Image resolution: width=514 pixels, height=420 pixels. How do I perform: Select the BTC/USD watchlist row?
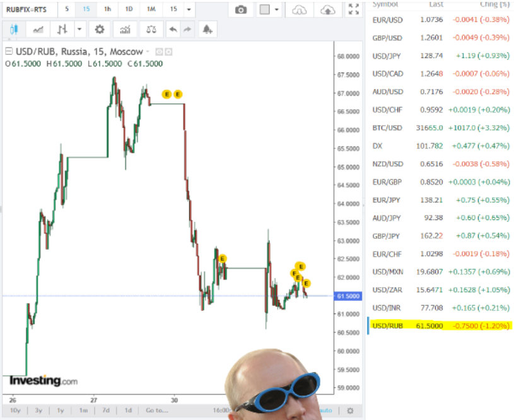click(x=440, y=128)
